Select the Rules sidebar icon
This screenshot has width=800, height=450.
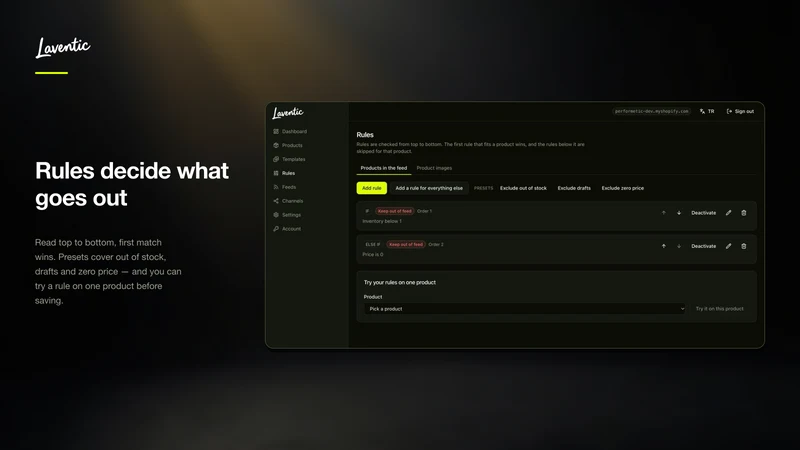point(276,173)
